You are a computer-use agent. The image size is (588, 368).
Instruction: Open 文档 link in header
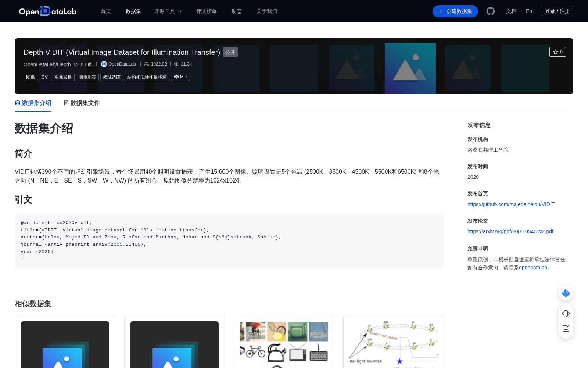tap(511, 11)
